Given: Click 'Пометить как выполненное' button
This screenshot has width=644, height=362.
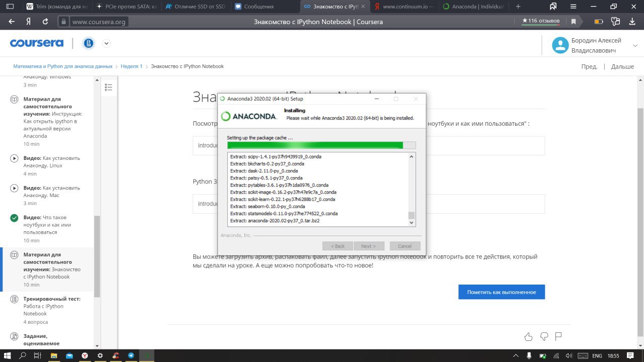Looking at the screenshot, I should [502, 292].
